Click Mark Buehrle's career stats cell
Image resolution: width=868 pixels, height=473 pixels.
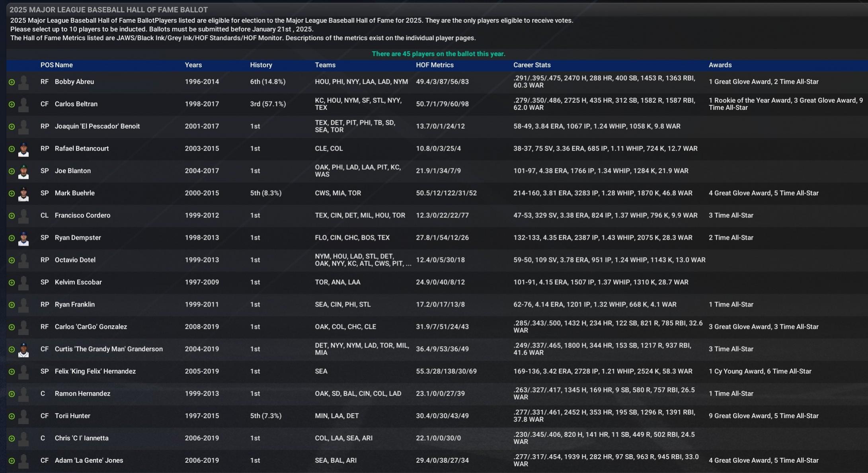click(x=605, y=193)
